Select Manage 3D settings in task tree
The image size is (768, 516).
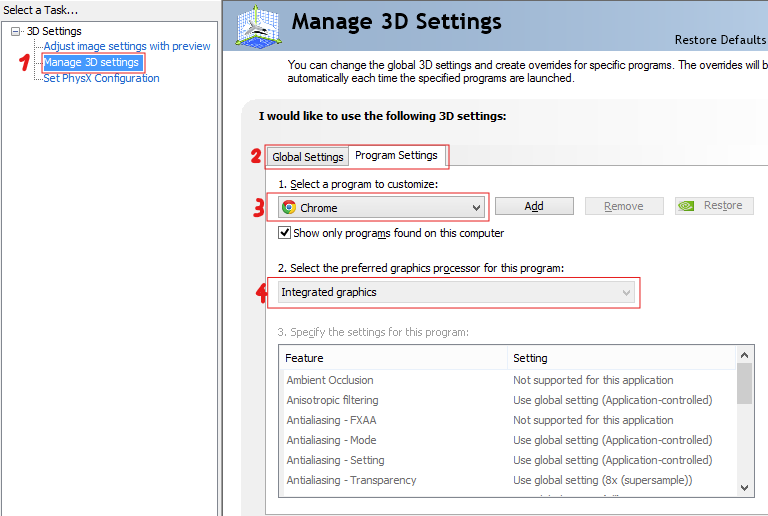tap(92, 62)
